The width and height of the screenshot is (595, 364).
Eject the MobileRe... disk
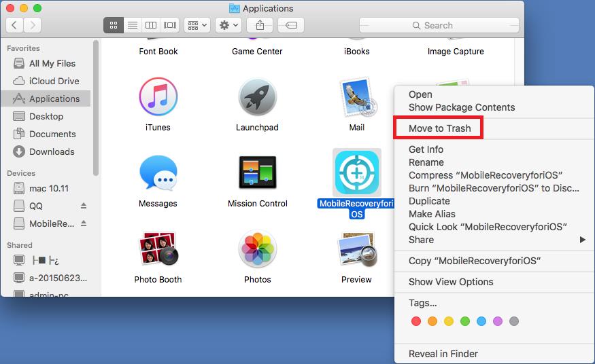(84, 223)
